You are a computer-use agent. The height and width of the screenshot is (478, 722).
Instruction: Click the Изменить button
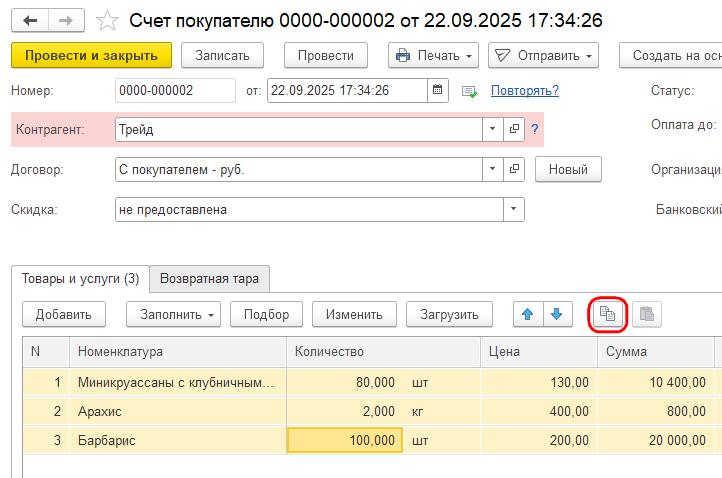(x=355, y=315)
